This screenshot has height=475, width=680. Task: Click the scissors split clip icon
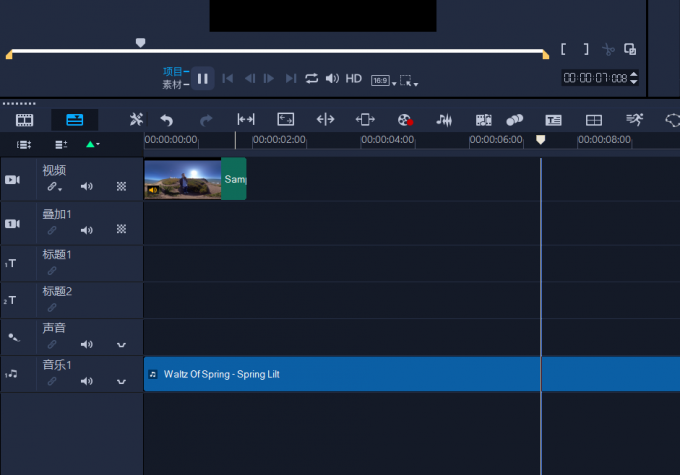click(608, 49)
